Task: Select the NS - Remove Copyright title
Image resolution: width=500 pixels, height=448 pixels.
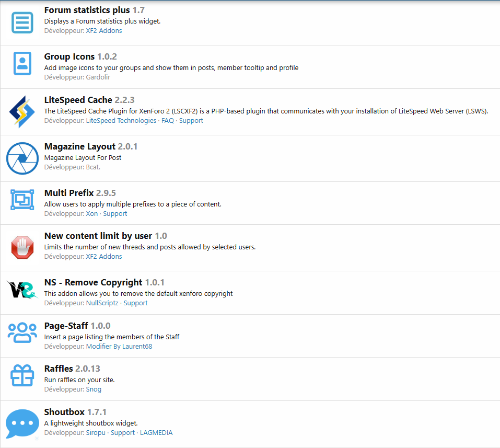Action: tap(93, 282)
